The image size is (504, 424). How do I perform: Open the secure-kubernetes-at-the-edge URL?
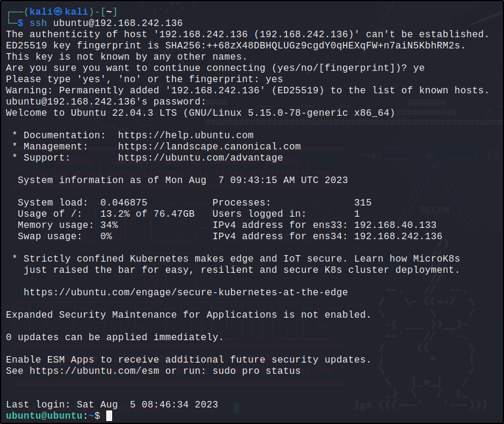[185, 292]
